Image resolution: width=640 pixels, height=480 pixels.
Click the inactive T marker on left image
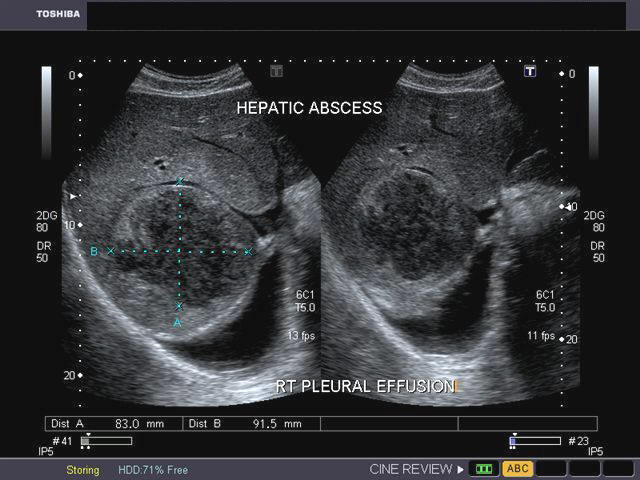coord(277,71)
